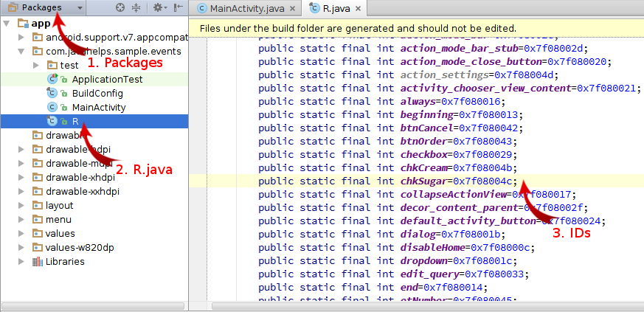Image resolution: width=644 pixels, height=312 pixels.
Task: Collapse the app module node
Action: pos(6,24)
